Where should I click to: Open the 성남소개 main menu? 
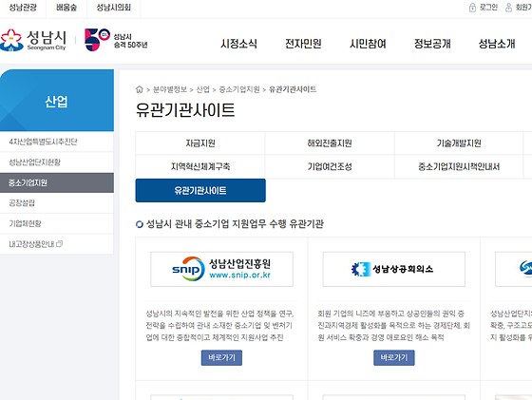point(497,44)
